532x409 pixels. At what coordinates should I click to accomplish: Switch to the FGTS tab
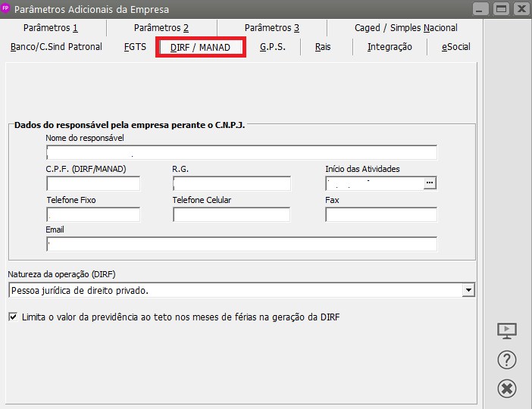pos(135,47)
